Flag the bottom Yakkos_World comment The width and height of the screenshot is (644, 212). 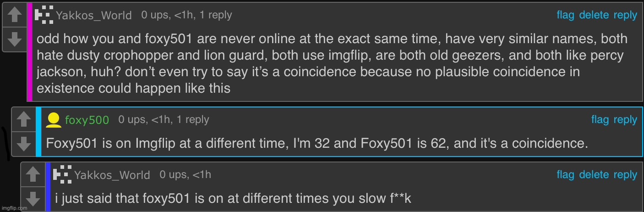(565, 175)
